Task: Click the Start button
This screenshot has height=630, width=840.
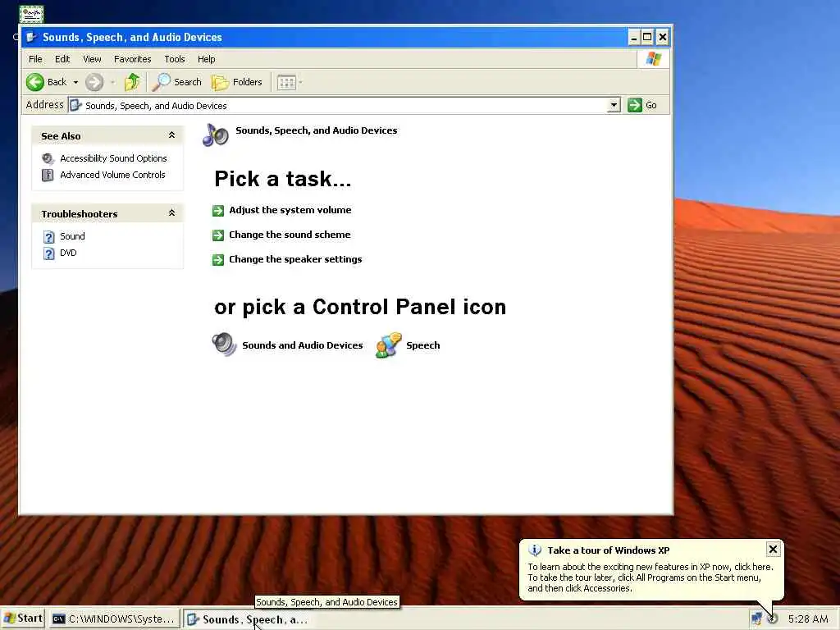Action: click(23, 619)
